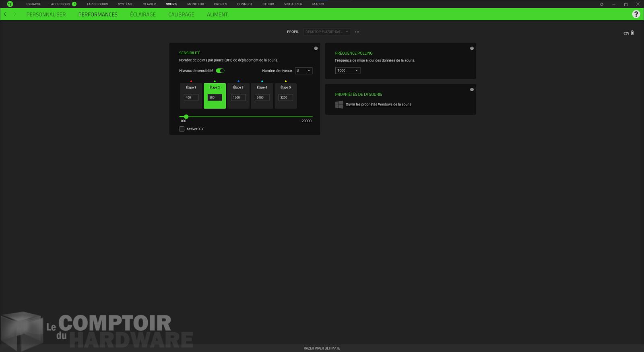Click the Étape 2 DPI field showing 800

(x=215, y=97)
